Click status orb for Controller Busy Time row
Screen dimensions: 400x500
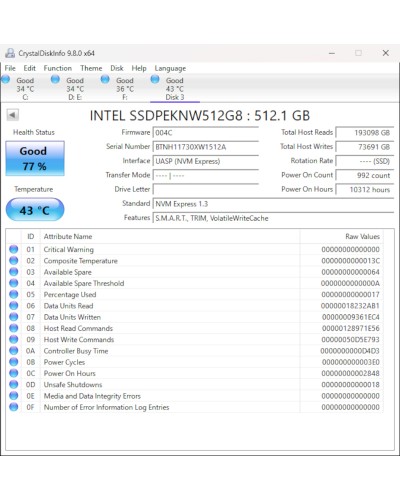tap(14, 351)
